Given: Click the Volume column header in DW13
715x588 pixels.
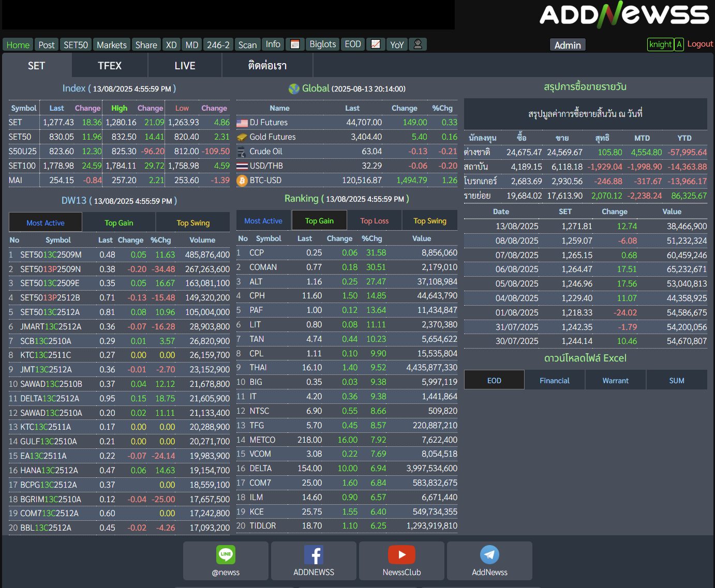Looking at the screenshot, I should [202, 240].
